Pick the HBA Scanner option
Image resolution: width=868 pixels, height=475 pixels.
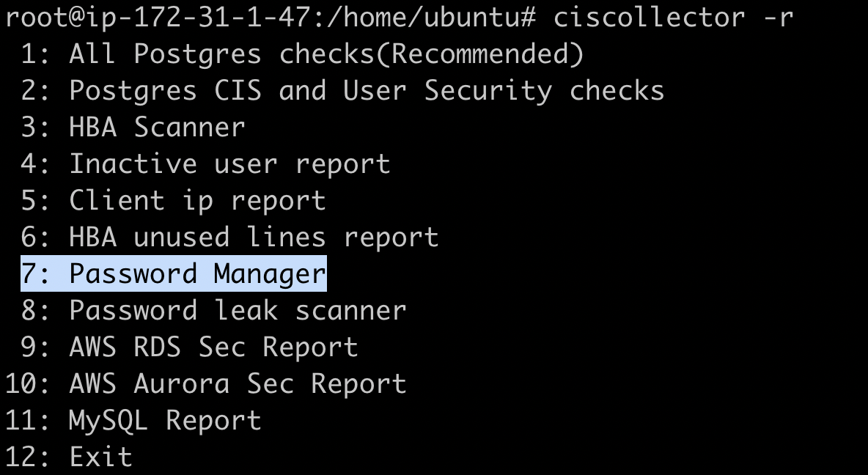[157, 127]
